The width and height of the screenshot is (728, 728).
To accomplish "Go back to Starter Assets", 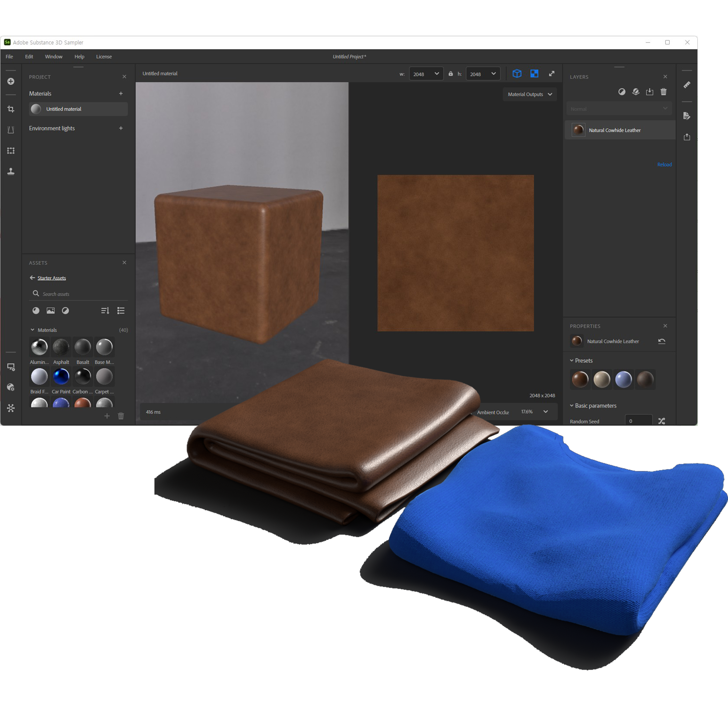I will [48, 278].
